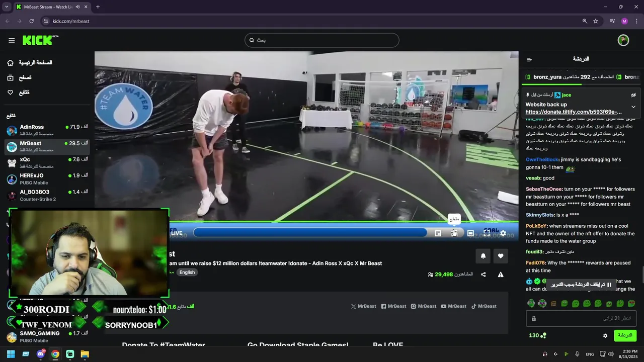Toggle theater mode on the player
This screenshot has height=362, width=644.
click(470, 233)
